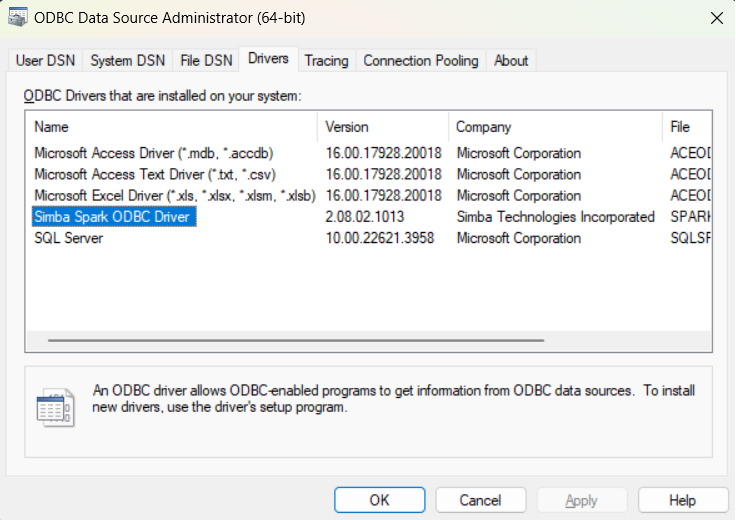This screenshot has height=520, width=736.
Task: Switch to the User DSN tab
Action: point(45,61)
